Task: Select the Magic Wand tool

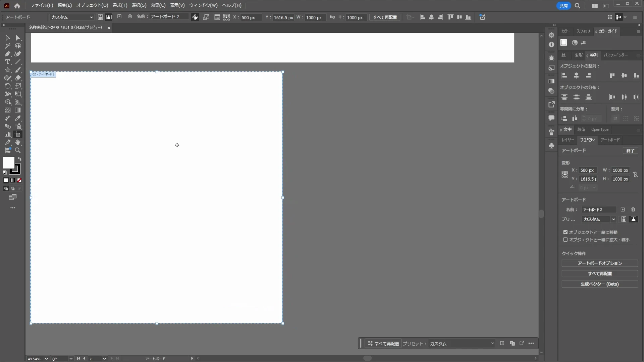Action: pyautogui.click(x=7, y=46)
